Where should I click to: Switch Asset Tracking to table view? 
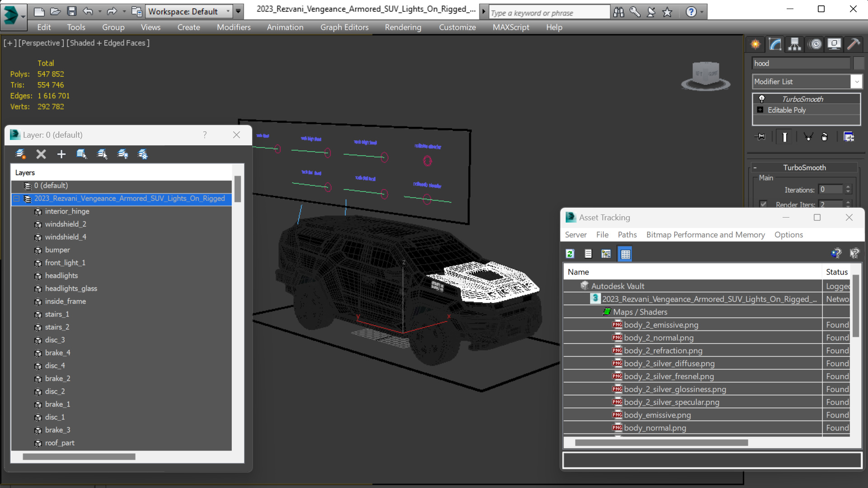[625, 254]
